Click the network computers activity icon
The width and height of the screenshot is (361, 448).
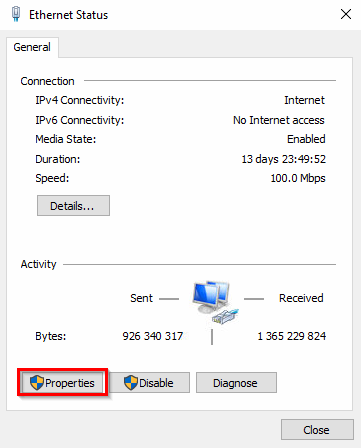click(216, 302)
